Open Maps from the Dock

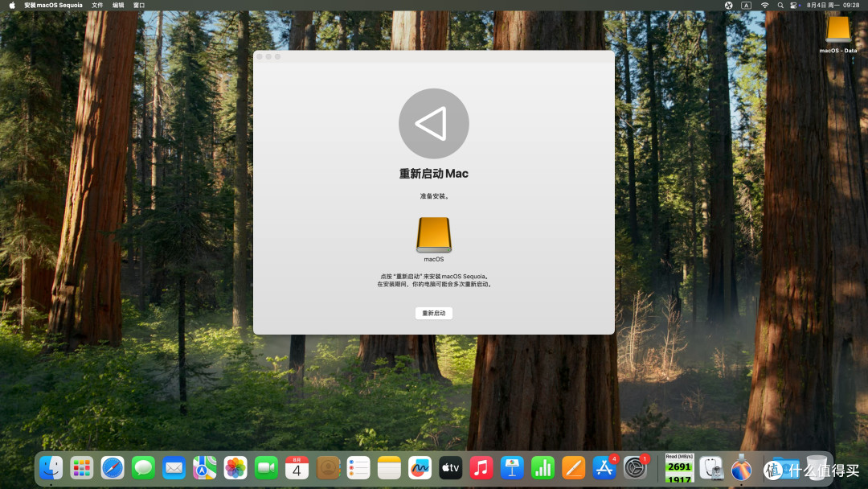(205, 468)
